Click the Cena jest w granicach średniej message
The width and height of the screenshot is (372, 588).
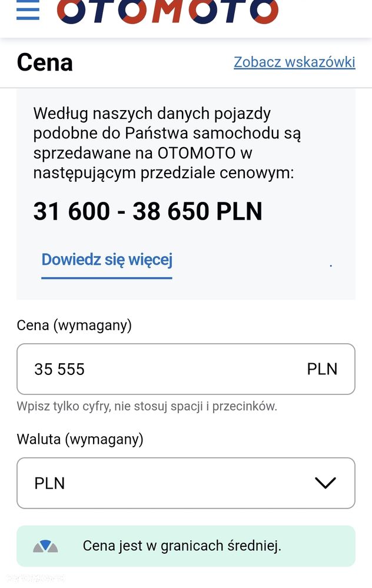pyautogui.click(x=182, y=546)
